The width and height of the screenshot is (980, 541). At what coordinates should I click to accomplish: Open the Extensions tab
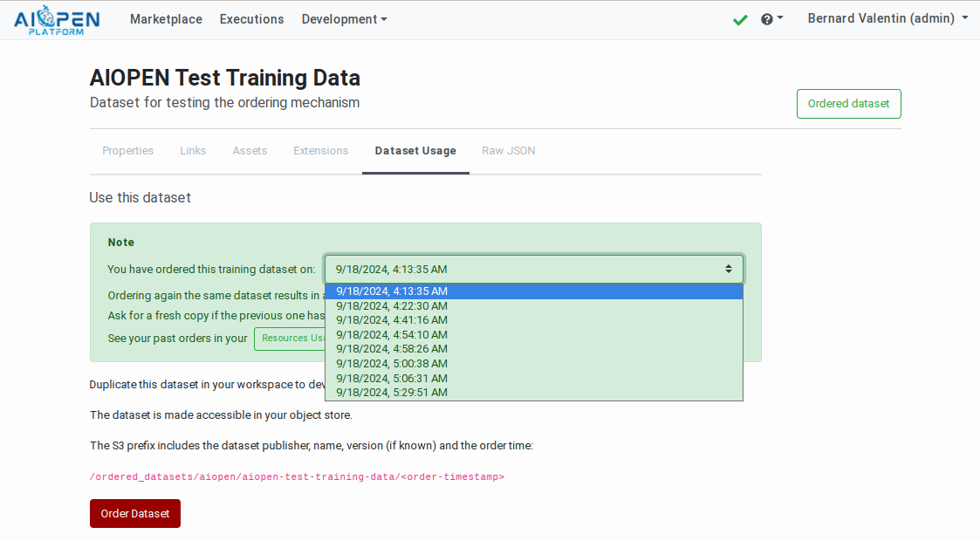pyautogui.click(x=320, y=151)
